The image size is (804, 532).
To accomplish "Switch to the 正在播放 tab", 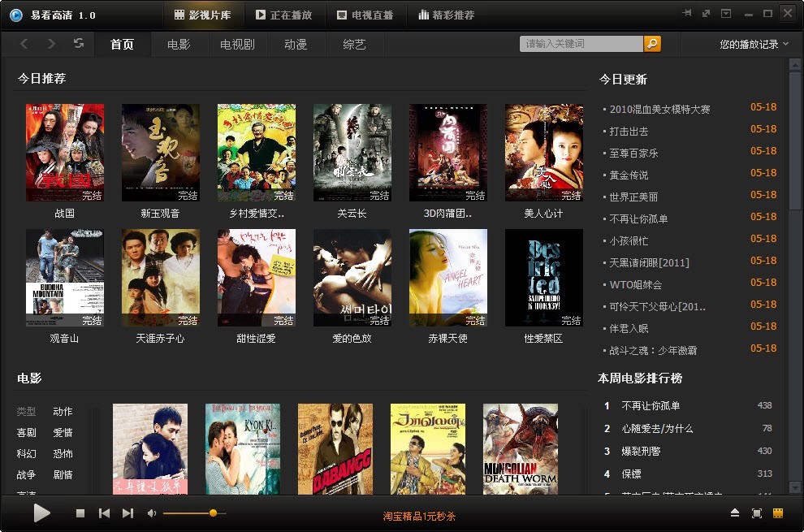I will (284, 15).
